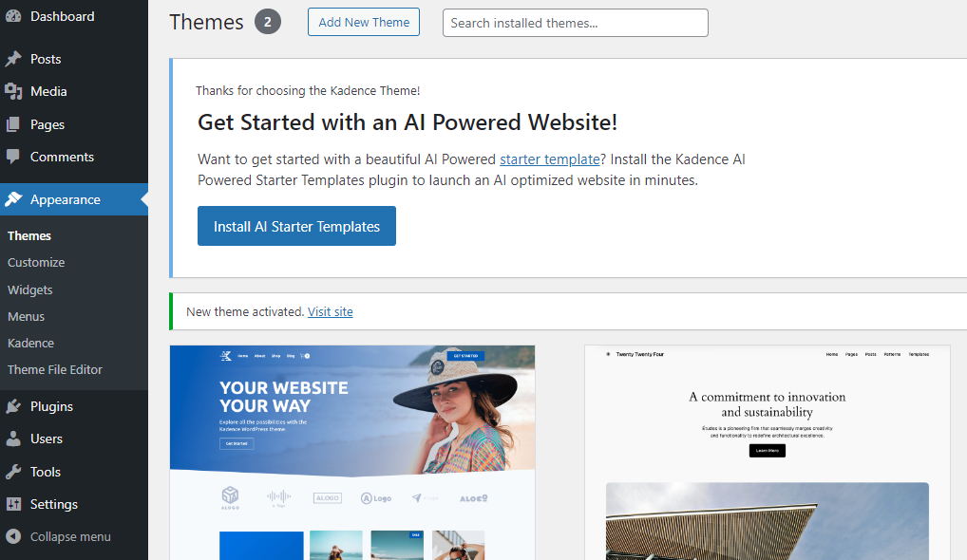
Task: Focus the Search installed themes field
Action: (x=576, y=23)
